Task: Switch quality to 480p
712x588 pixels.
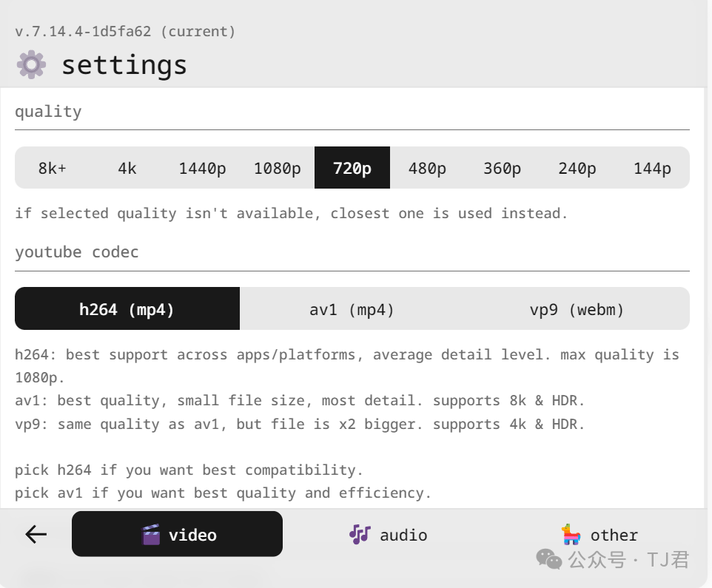Action: 427,168
